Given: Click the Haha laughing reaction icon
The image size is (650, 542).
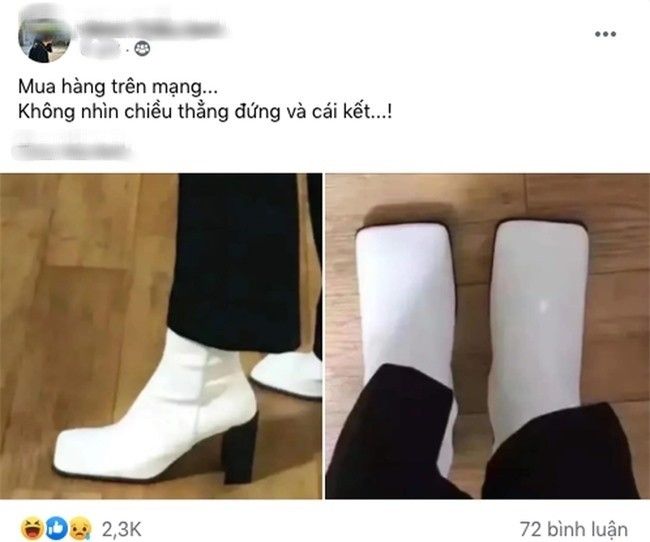Looking at the screenshot, I should 33,529.
